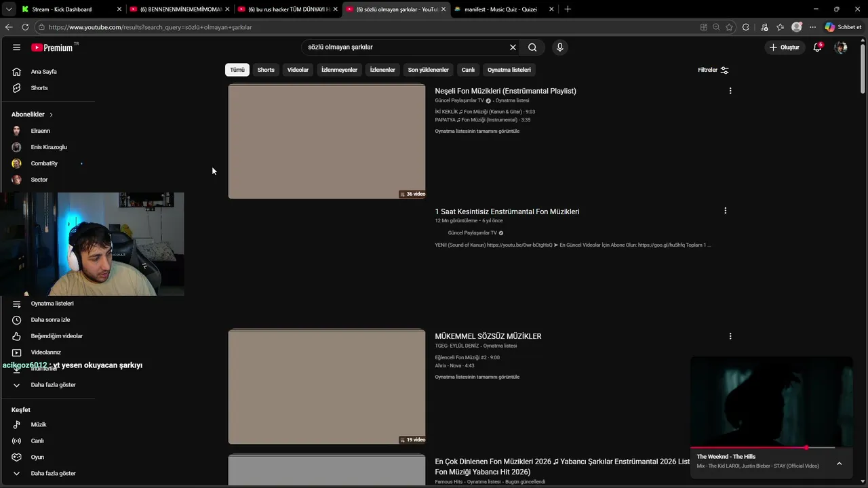Click the Oluştur create button
The image size is (868, 488).
click(x=785, y=47)
